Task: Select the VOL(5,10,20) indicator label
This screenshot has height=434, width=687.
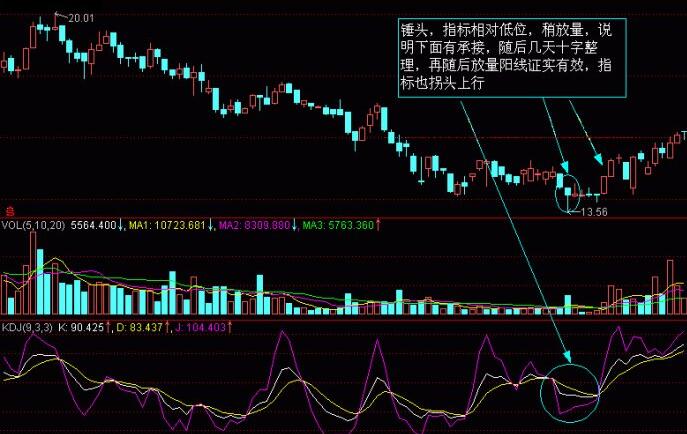Action: pos(33,226)
